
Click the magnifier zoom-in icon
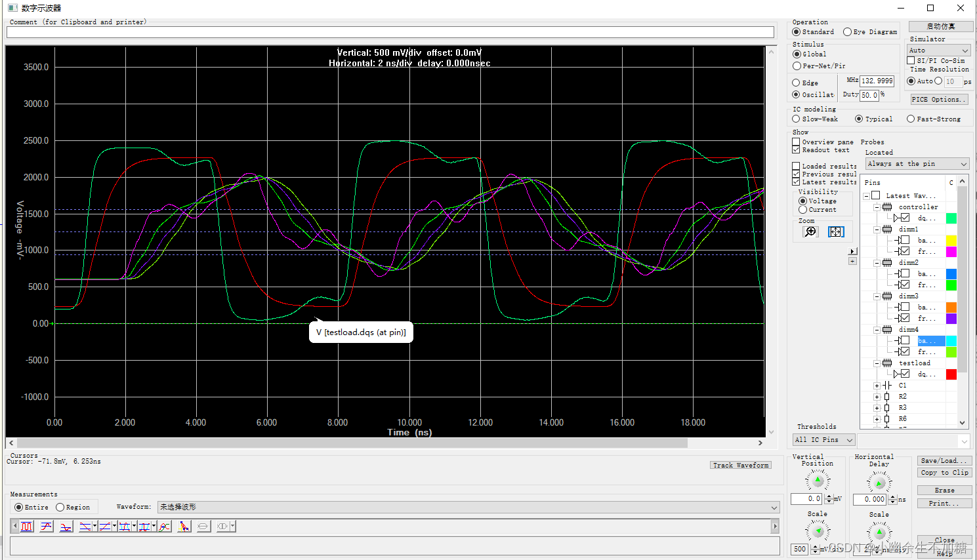pos(810,231)
